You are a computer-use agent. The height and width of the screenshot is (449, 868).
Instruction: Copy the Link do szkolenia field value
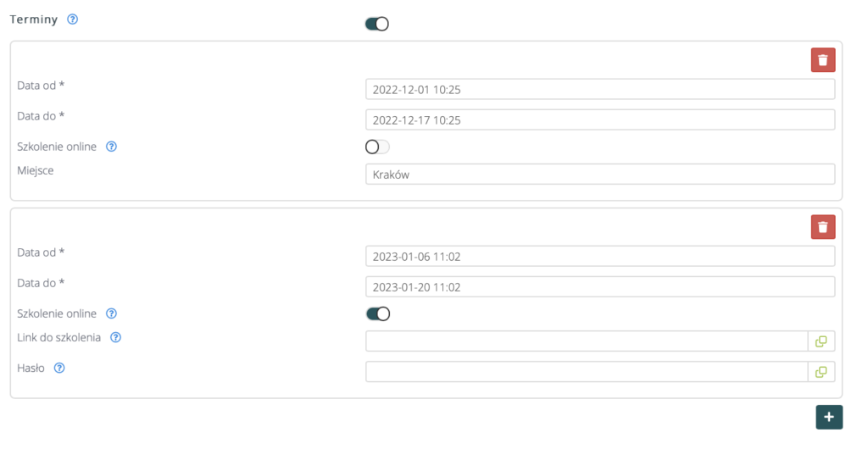pos(821,341)
